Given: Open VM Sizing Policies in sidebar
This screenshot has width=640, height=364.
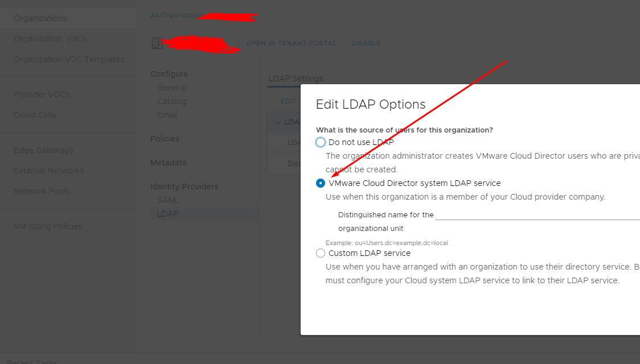Looking at the screenshot, I should tap(48, 226).
